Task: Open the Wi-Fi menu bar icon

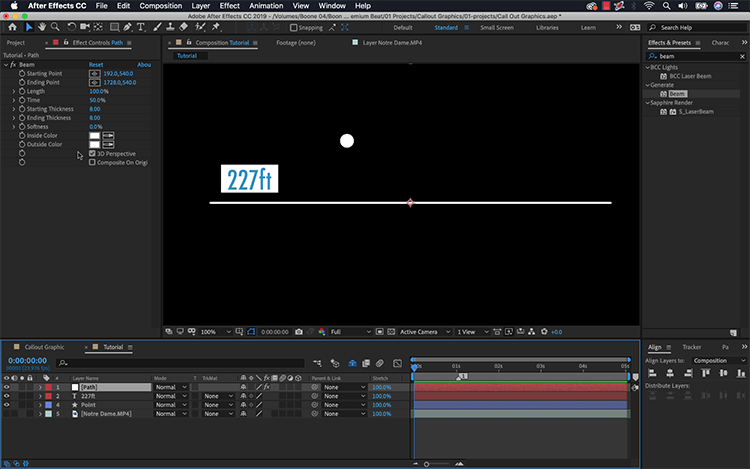Action: pyautogui.click(x=649, y=6)
